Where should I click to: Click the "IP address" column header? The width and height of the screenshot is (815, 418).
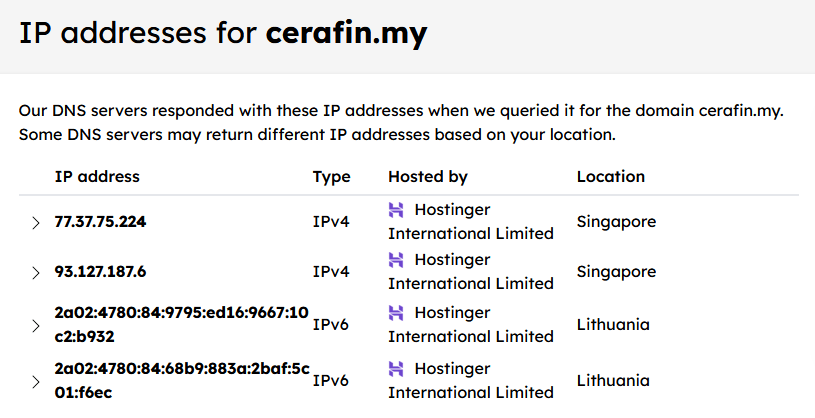pyautogui.click(x=97, y=177)
